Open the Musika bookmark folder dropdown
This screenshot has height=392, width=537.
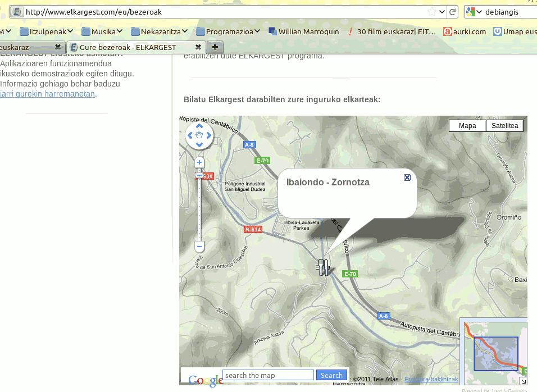pos(103,32)
